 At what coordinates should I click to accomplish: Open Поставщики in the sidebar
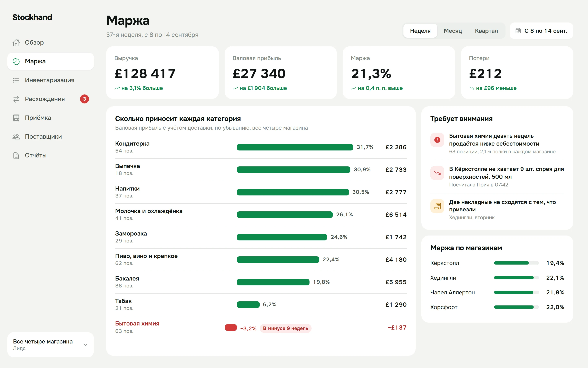coord(51,137)
